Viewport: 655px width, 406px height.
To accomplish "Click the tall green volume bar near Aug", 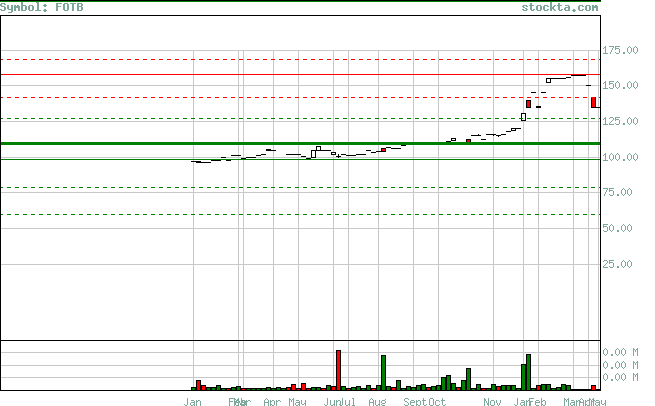I will click(383, 373).
